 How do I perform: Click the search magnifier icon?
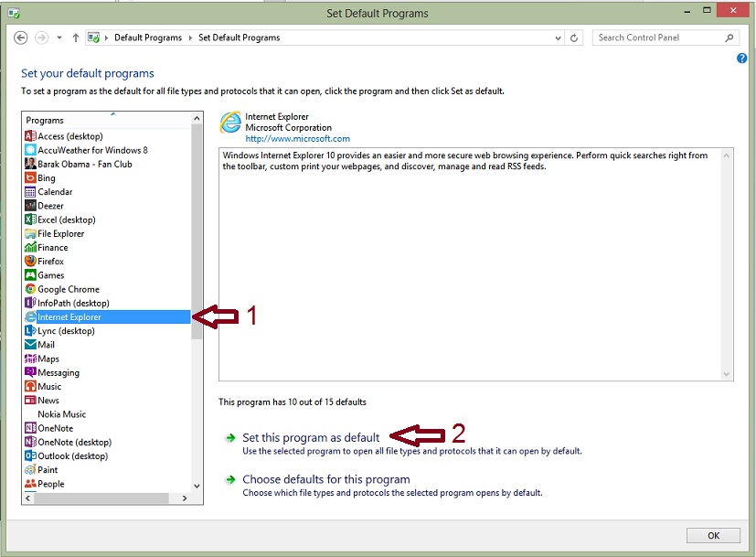pyautogui.click(x=729, y=37)
